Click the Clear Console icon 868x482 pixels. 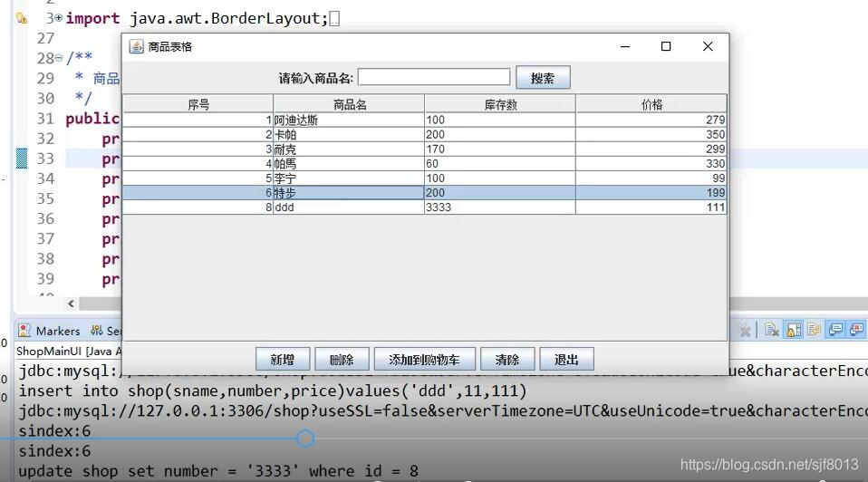coord(772,331)
